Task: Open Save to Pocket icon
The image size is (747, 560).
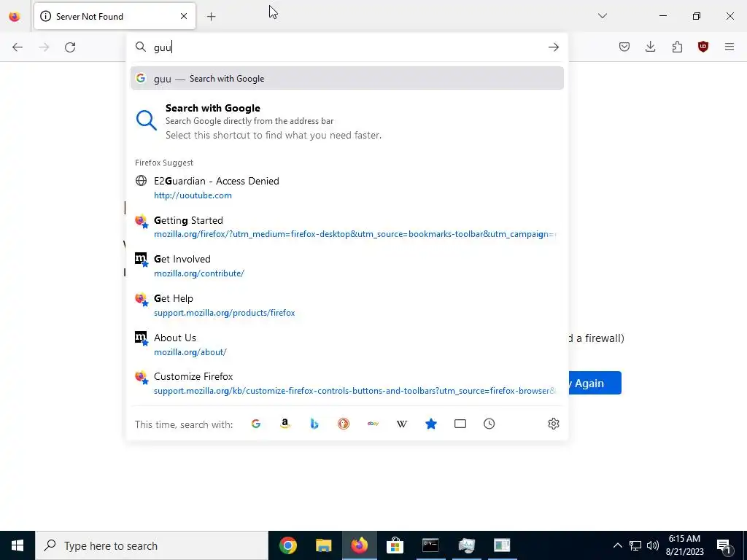Action: click(x=624, y=47)
